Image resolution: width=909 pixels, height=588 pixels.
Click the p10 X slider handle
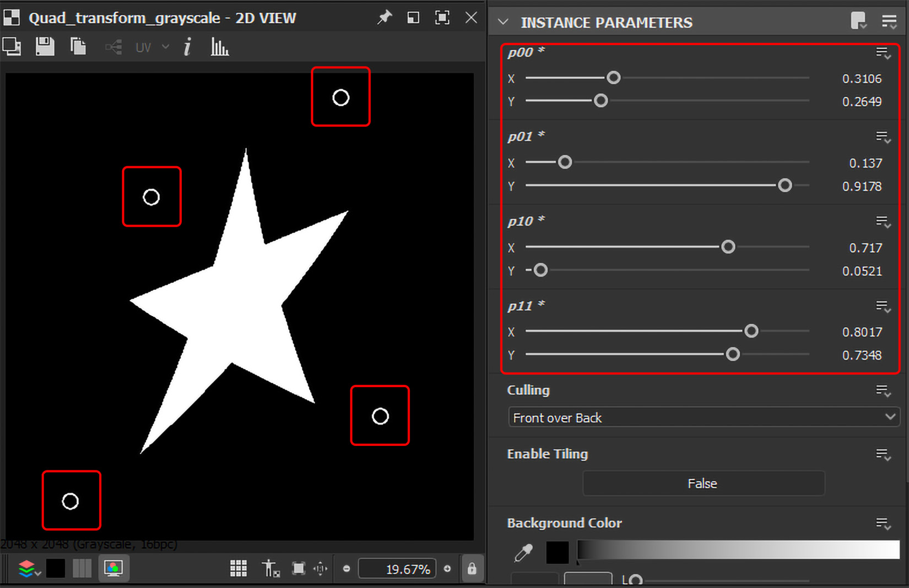click(728, 247)
